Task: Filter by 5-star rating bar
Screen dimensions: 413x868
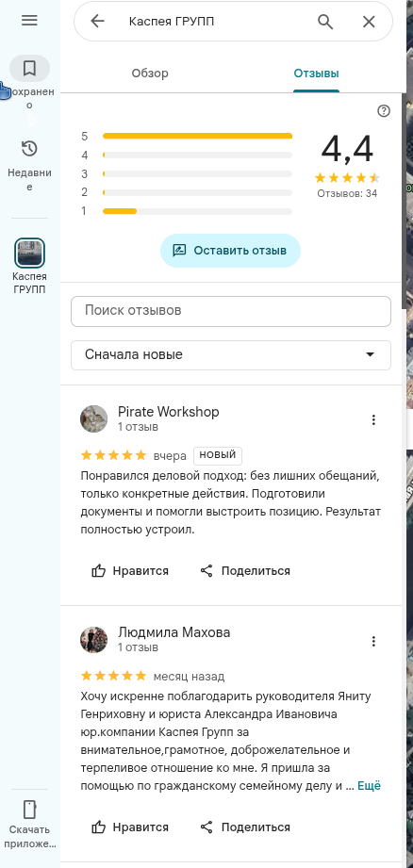Action: [x=187, y=136]
